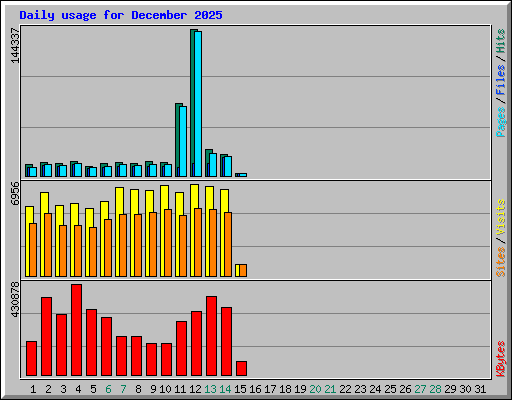The image size is (512, 400).
Task: Click the 144337 axis value label
Action: (x=15, y=45)
